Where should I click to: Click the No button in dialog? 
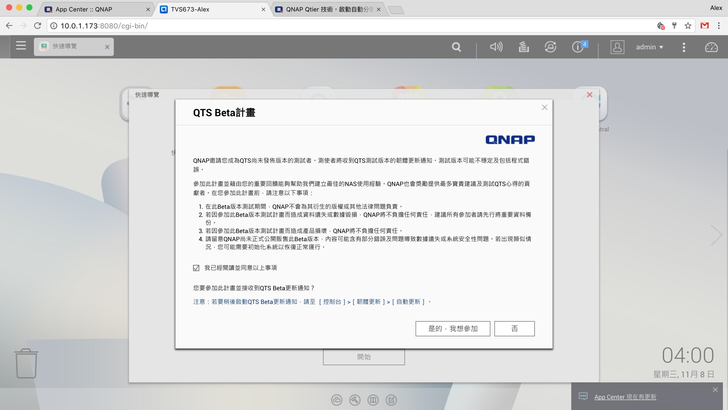[514, 329]
